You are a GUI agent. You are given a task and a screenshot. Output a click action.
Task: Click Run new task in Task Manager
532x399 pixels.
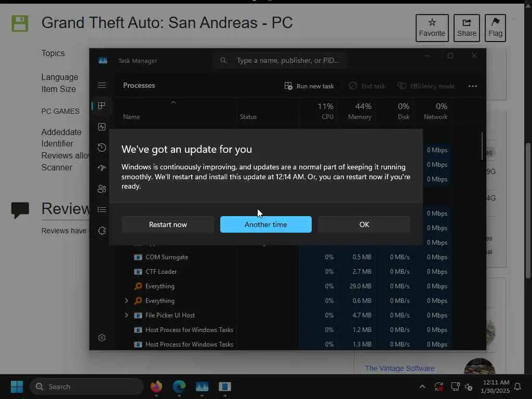pos(309,86)
